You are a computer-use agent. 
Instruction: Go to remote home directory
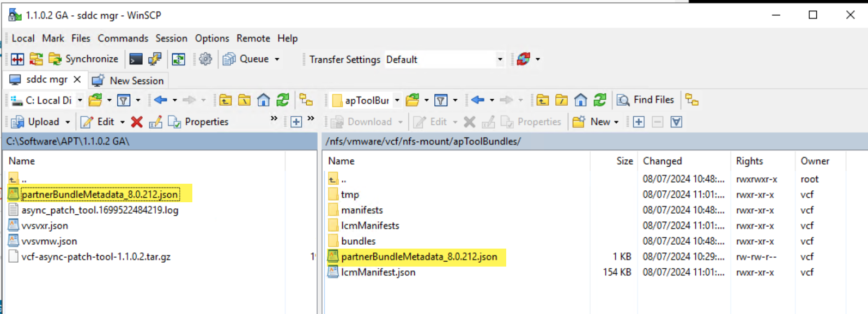click(x=581, y=100)
